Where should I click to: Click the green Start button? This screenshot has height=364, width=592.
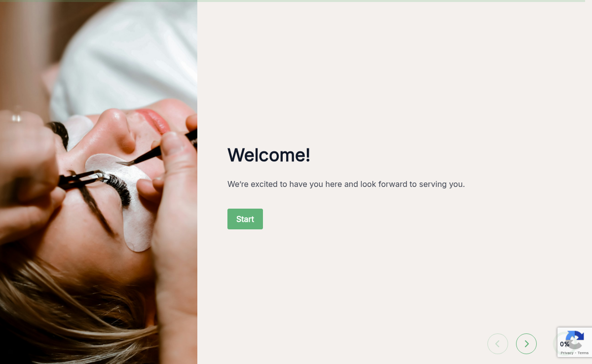[x=245, y=219]
